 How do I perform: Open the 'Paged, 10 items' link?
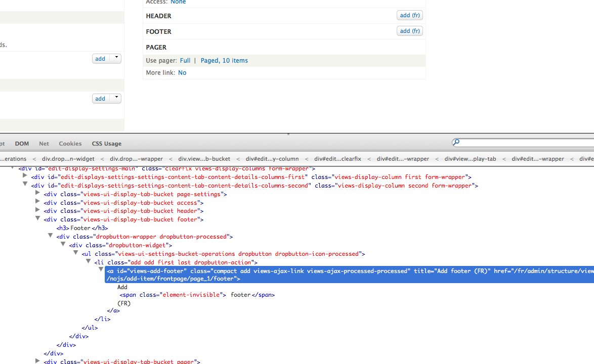pyautogui.click(x=224, y=61)
